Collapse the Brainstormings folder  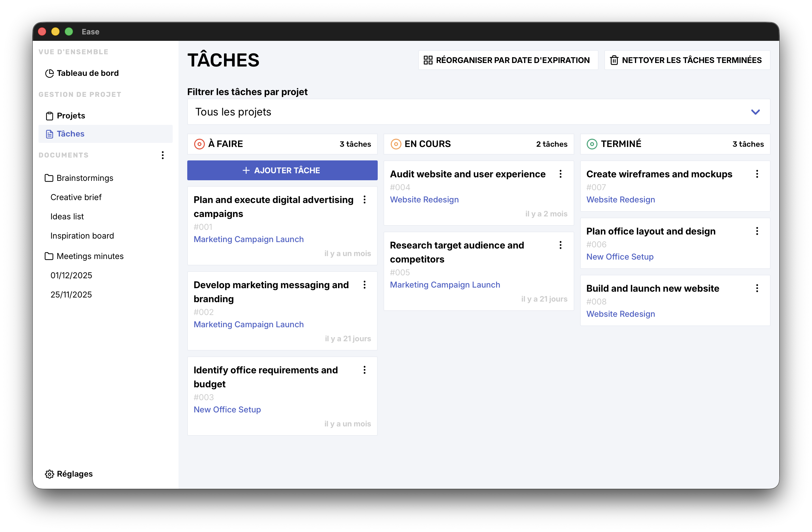tap(49, 178)
